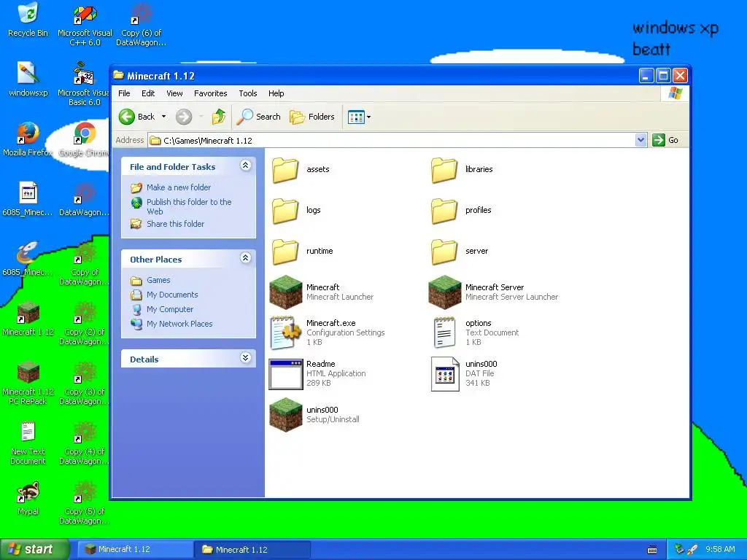This screenshot has width=747, height=560.
Task: Select the unins000 Setup/Uninstall icon
Action: click(286, 415)
